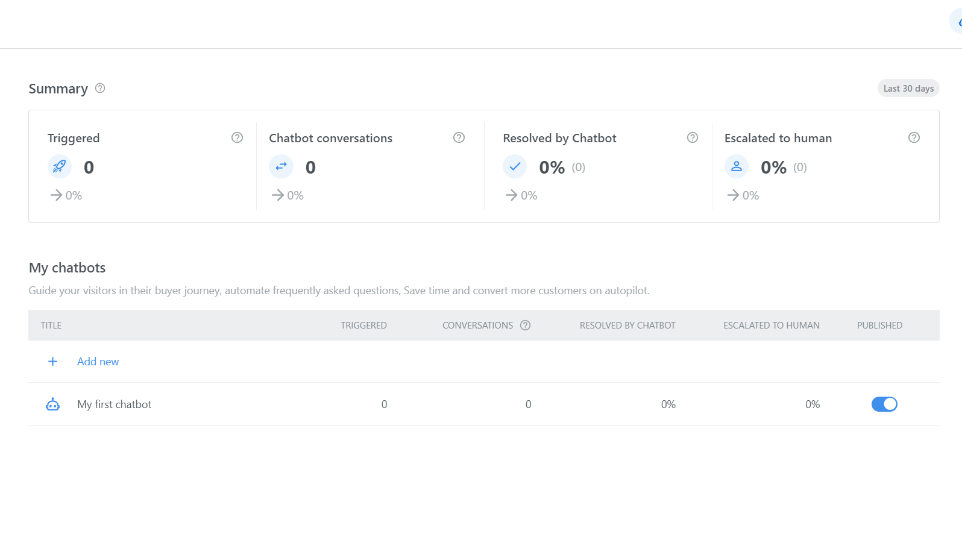
Task: Click the PUBLISHED column header
Action: [879, 326]
